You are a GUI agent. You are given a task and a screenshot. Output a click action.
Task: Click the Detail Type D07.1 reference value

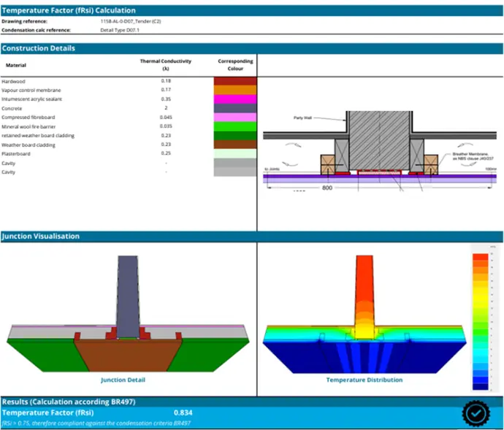(x=120, y=30)
